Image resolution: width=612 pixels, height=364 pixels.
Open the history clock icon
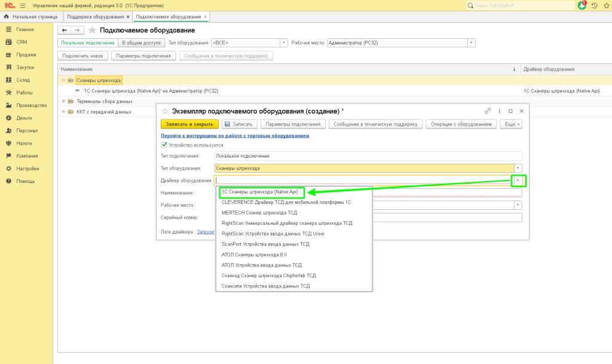(x=594, y=5)
